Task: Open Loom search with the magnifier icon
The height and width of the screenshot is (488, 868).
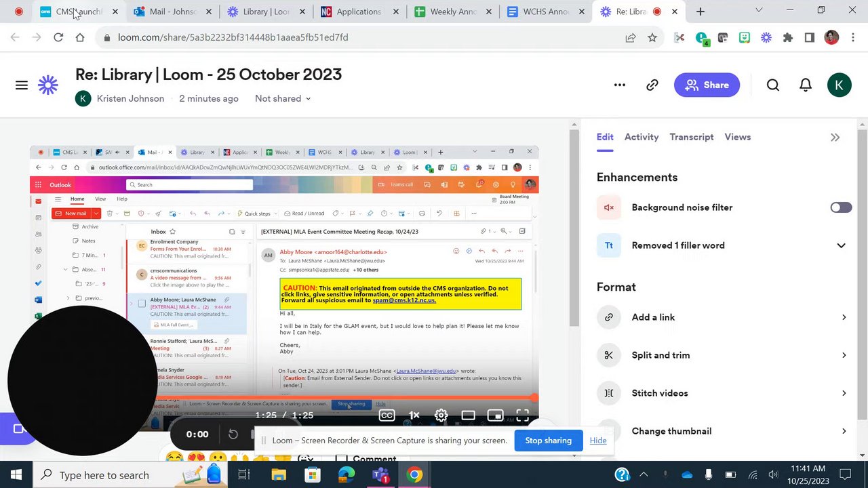Action: pos(773,85)
